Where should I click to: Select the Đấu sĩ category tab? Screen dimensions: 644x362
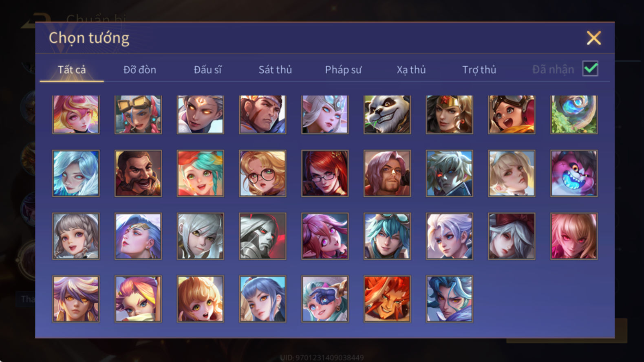[207, 70]
